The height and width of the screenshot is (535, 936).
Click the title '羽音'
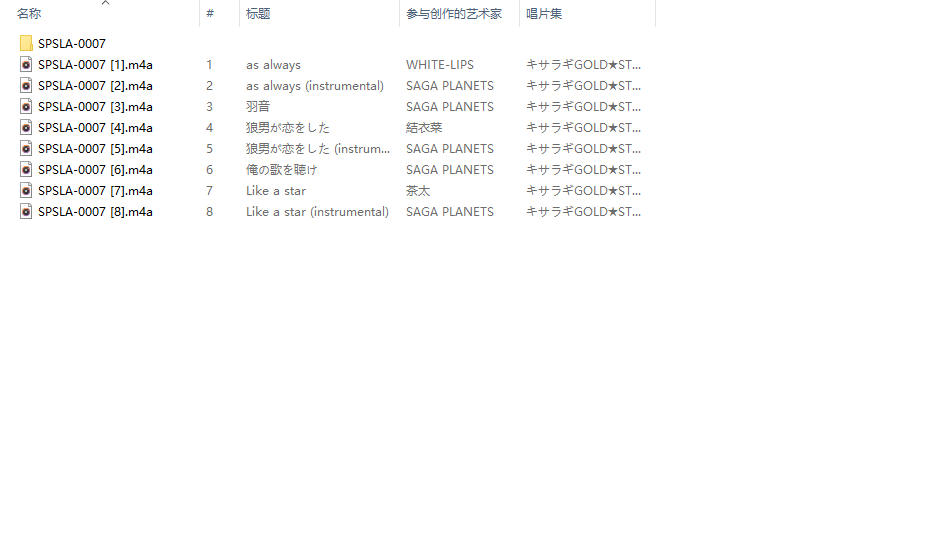coord(258,106)
